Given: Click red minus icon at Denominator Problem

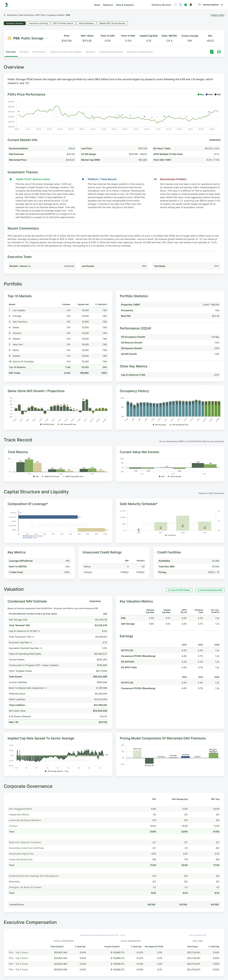Looking at the screenshot, I should 155,179.
